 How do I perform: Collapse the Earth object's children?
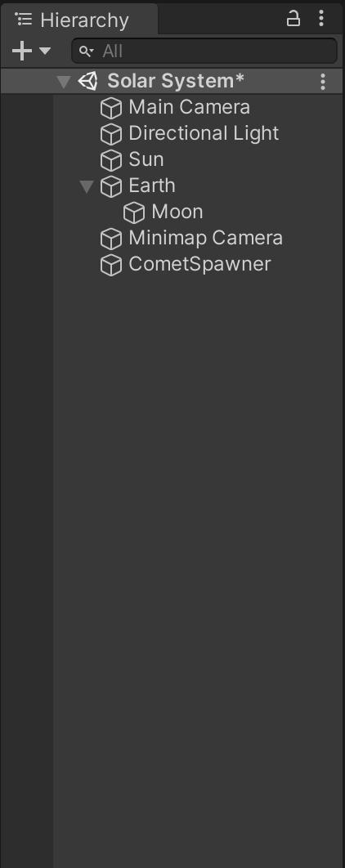[x=87, y=186]
